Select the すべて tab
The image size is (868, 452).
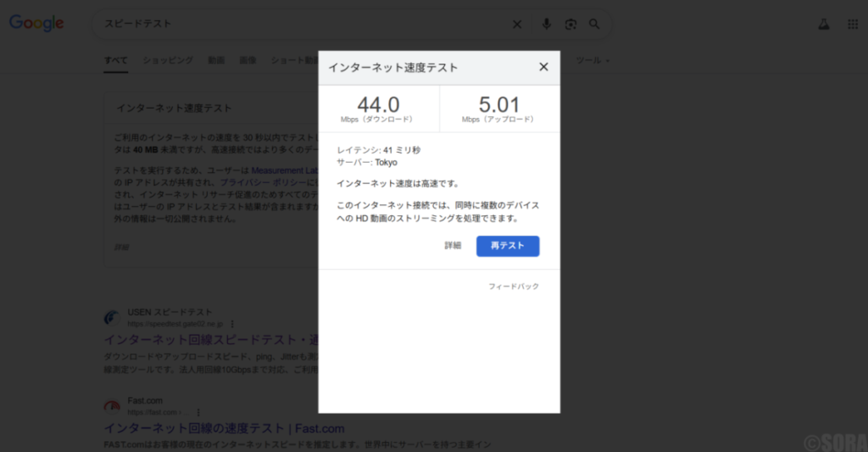pyautogui.click(x=115, y=60)
